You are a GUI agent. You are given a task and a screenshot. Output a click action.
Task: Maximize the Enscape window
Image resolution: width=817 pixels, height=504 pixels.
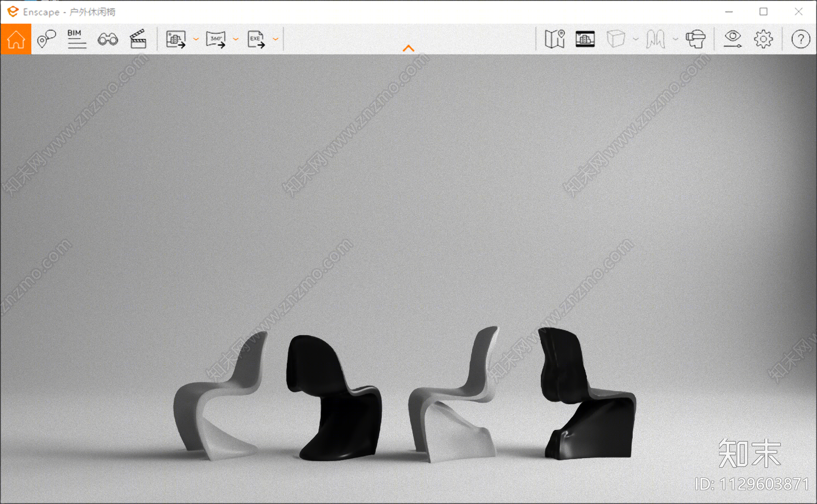pos(763,12)
